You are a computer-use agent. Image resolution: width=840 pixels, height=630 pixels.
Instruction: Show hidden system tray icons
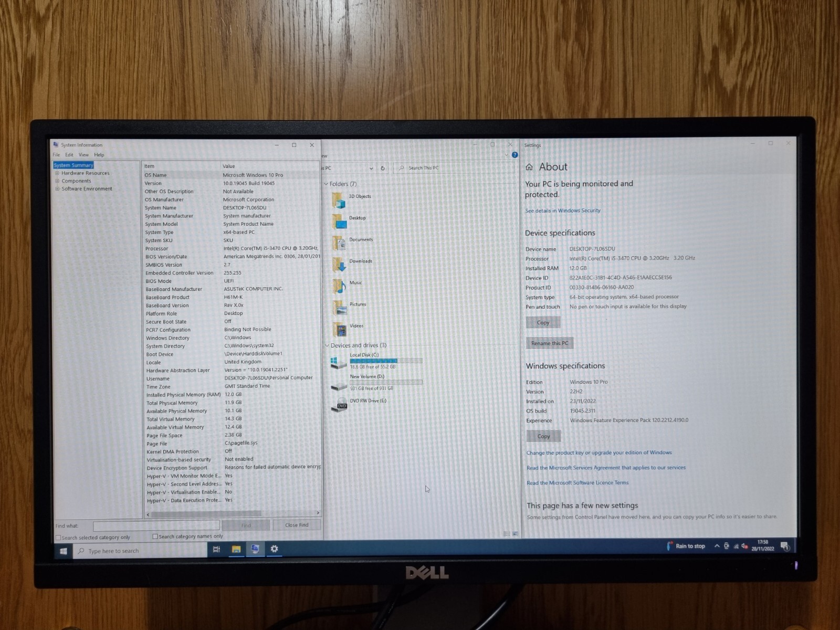coord(717,546)
